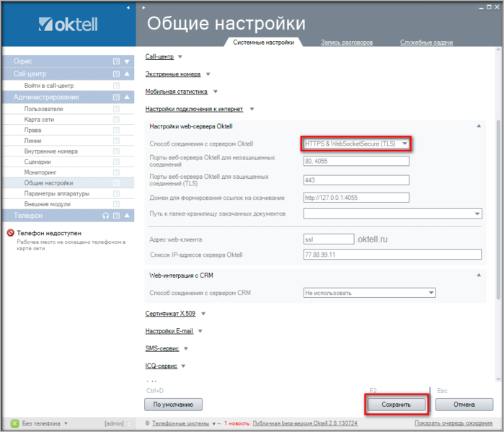Image resolution: width=504 pixels, height=432 pixels.
Task: Expand Настройки E-mail settings group
Action: click(x=200, y=331)
